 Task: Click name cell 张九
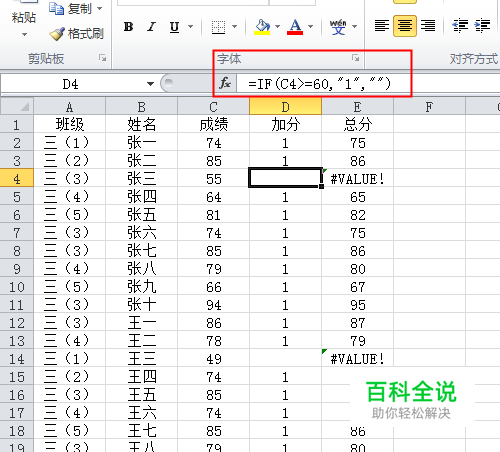pyautogui.click(x=141, y=286)
